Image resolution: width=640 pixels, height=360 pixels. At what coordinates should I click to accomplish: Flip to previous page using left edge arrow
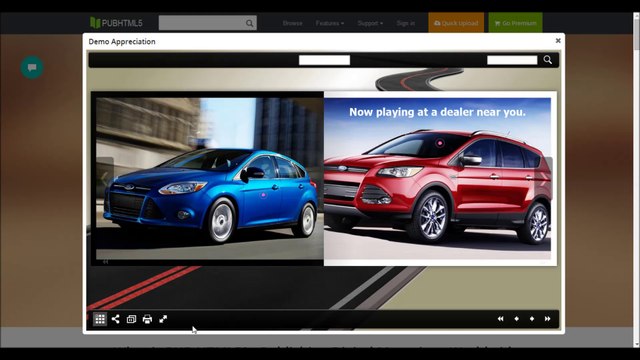click(105, 178)
